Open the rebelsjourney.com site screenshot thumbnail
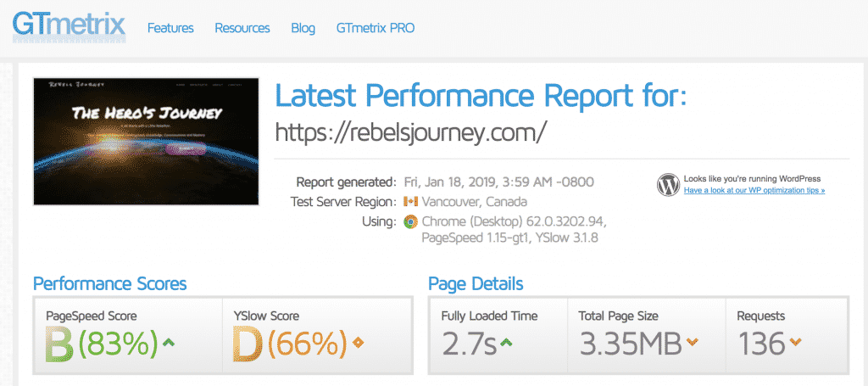868x386 pixels. [146, 141]
